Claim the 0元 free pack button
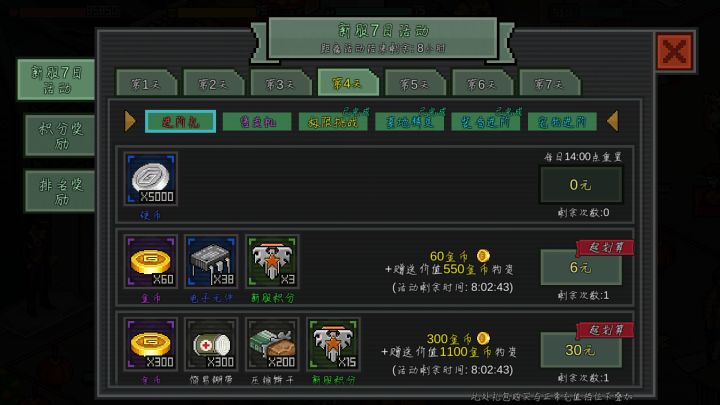This screenshot has height=405, width=720. pyautogui.click(x=581, y=185)
